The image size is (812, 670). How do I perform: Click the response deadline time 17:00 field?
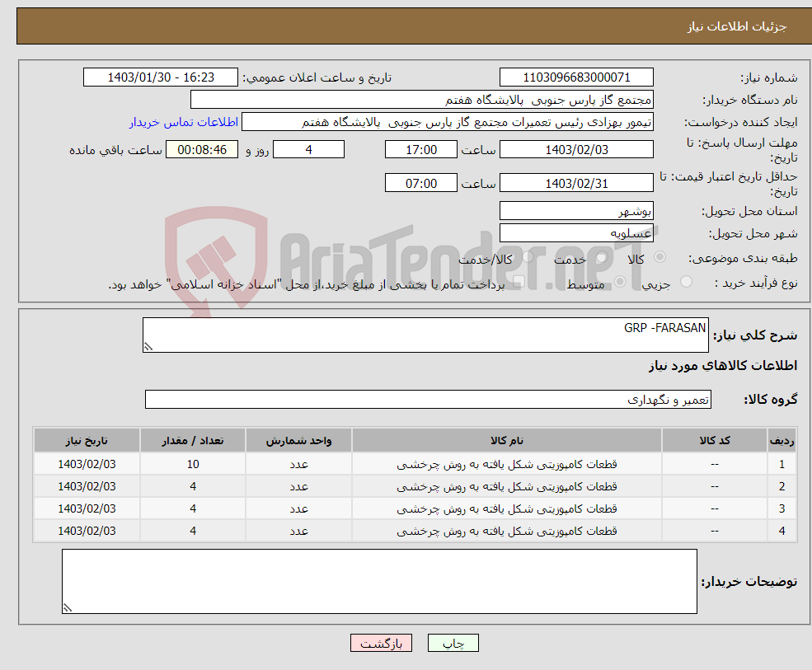[x=421, y=150]
